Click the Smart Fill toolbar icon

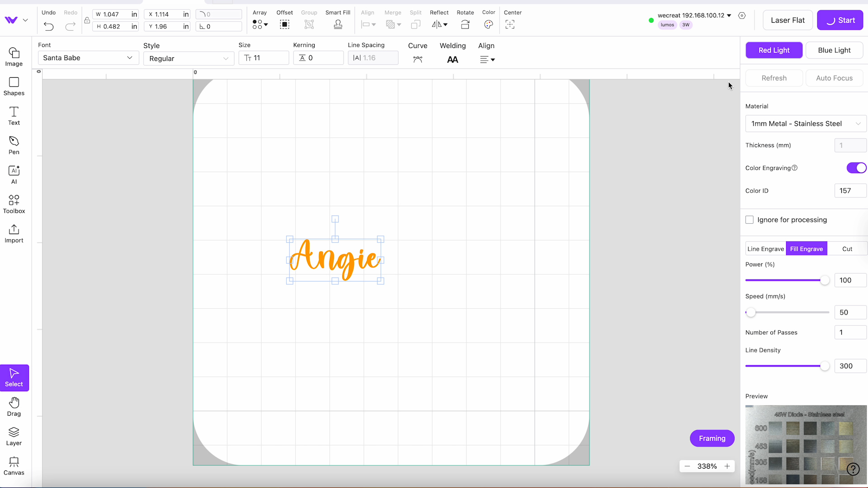tap(338, 24)
